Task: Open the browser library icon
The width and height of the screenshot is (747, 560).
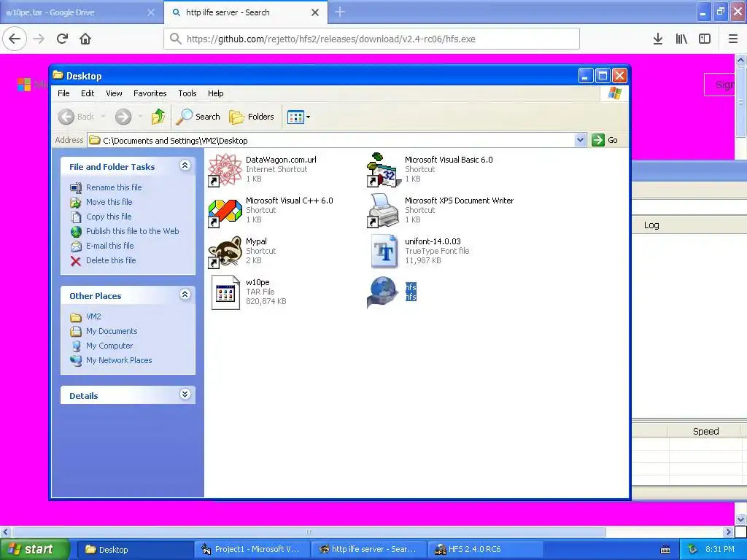Action: point(681,39)
